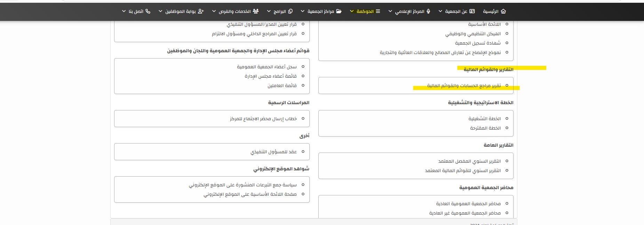Click the folder icon of مراكز الجمعية
644x225 pixels.
click(339, 11)
